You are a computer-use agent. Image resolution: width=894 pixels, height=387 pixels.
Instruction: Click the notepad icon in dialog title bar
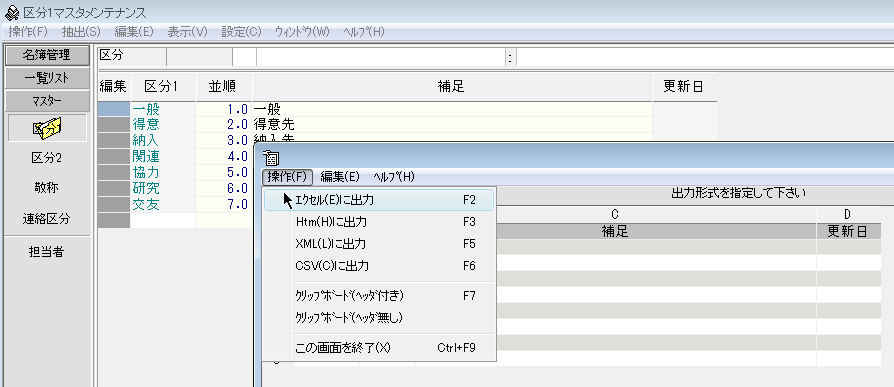pyautogui.click(x=271, y=159)
